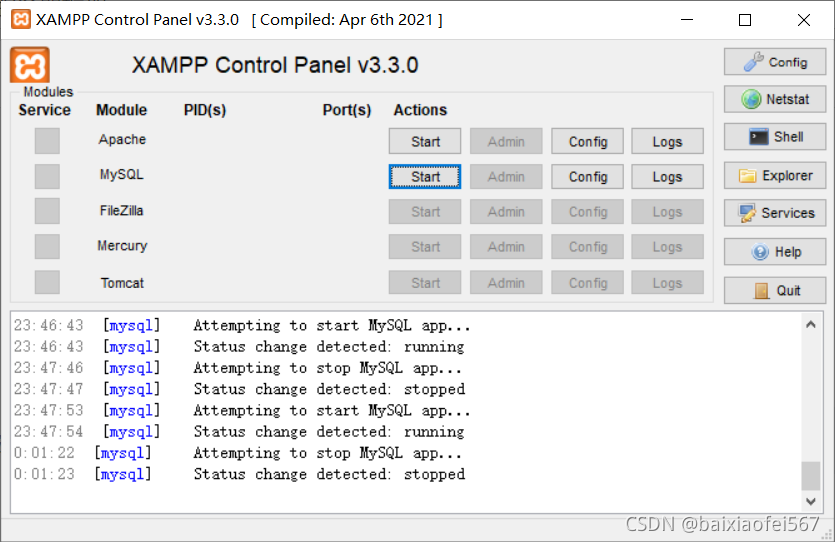Viewport: 835px width, 542px height.
Task: Click the Tomcat module label
Action: [x=122, y=283]
